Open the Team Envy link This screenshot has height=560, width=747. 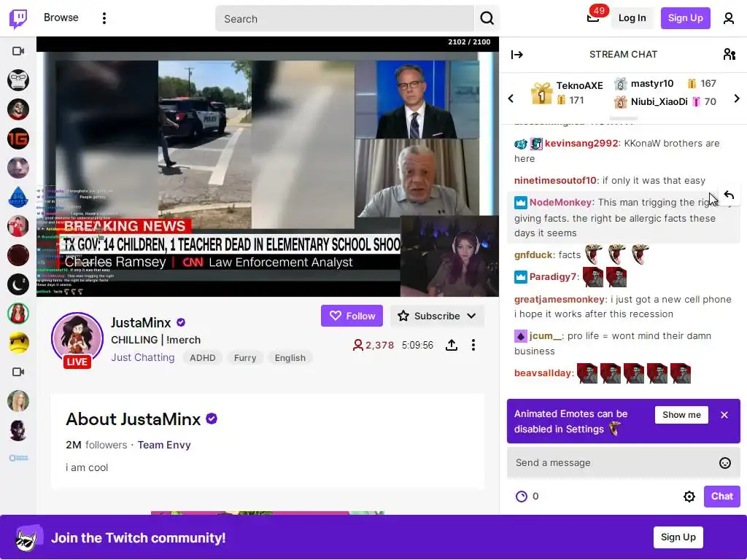[x=164, y=445]
